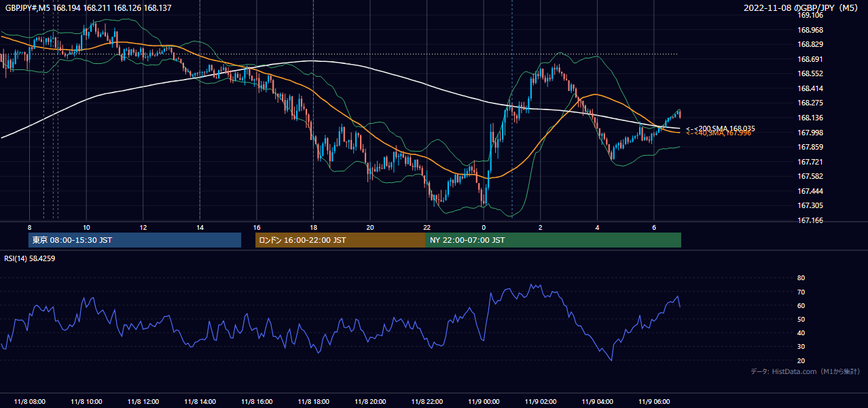The height and width of the screenshot is (408, 868).
Task: Select the NY 22:00-07:00 JST session bar
Action: 554,240
